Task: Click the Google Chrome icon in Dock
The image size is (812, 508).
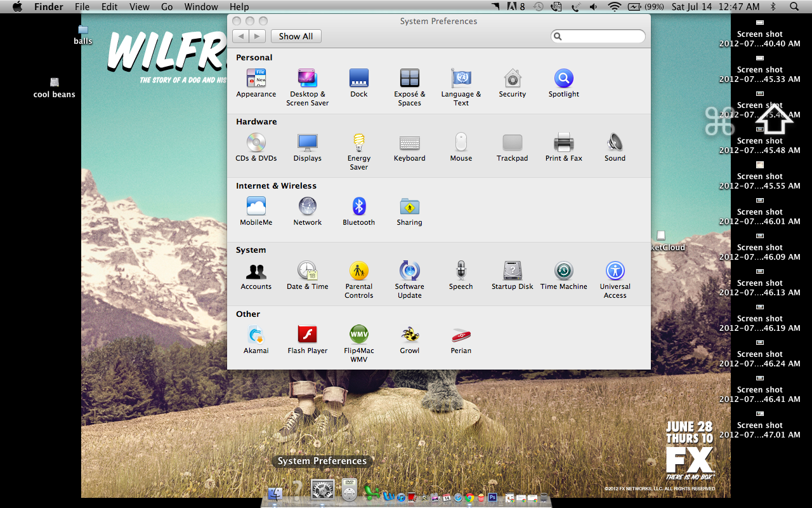Action: click(469, 498)
